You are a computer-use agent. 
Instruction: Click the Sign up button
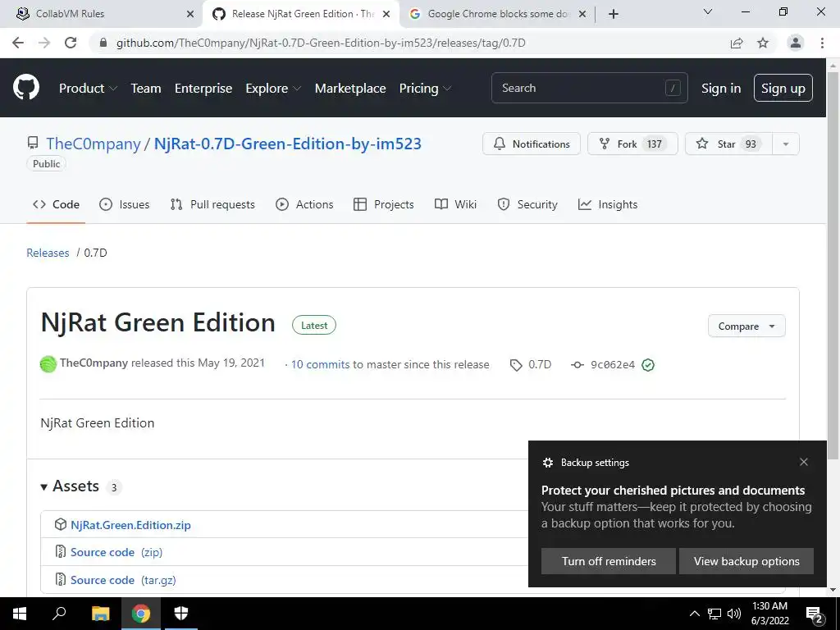[x=783, y=88]
